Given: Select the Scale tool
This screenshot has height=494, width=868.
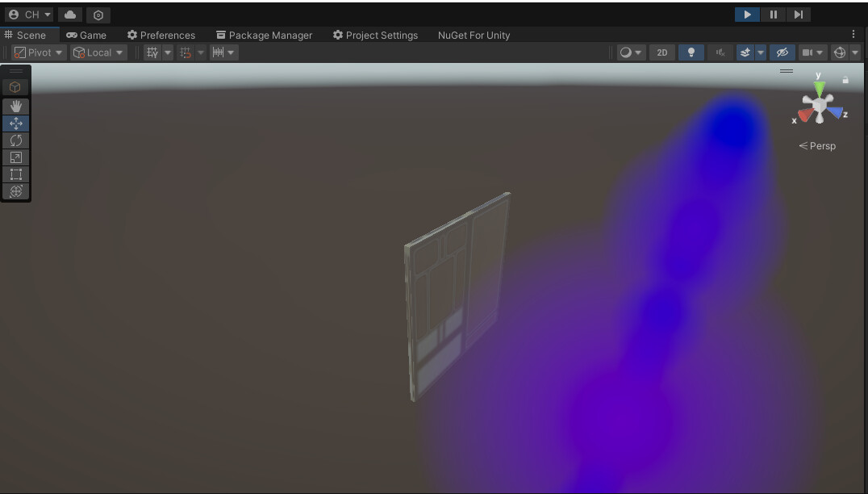Looking at the screenshot, I should [x=15, y=157].
